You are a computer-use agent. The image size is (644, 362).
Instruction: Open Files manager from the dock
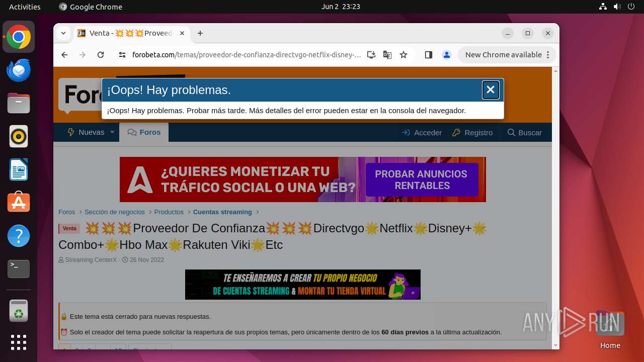[x=19, y=104]
